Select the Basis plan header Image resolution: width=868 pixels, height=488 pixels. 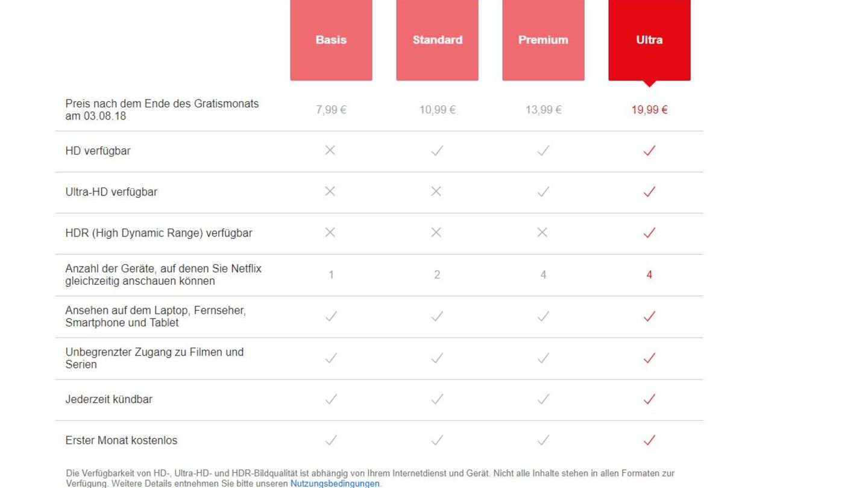pos(330,40)
